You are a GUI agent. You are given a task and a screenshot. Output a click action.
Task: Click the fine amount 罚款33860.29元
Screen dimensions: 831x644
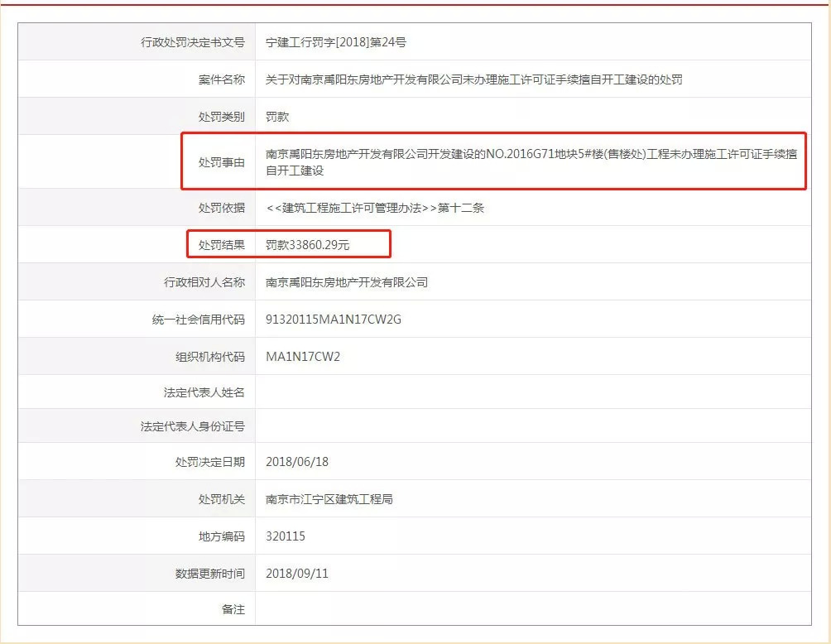[x=307, y=245]
